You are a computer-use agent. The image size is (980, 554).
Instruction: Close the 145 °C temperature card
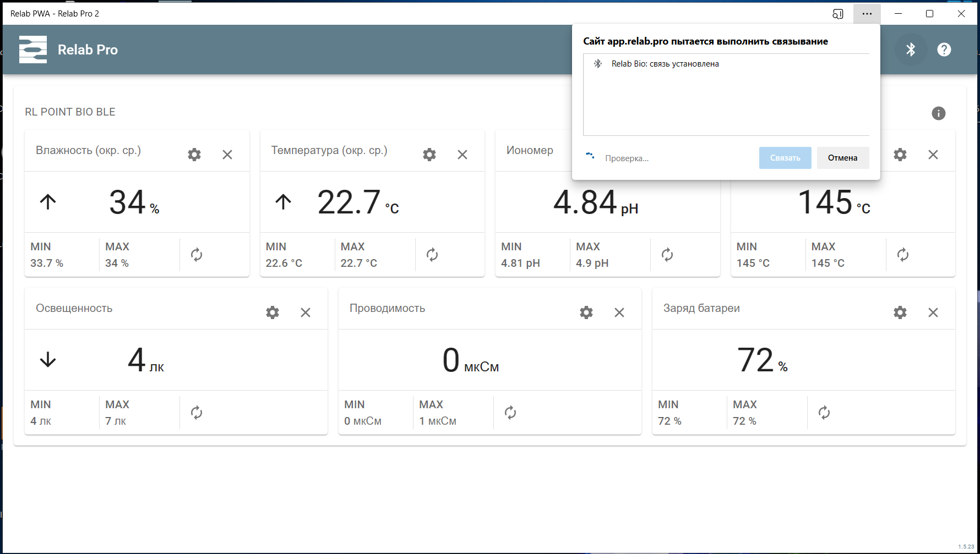coord(933,155)
